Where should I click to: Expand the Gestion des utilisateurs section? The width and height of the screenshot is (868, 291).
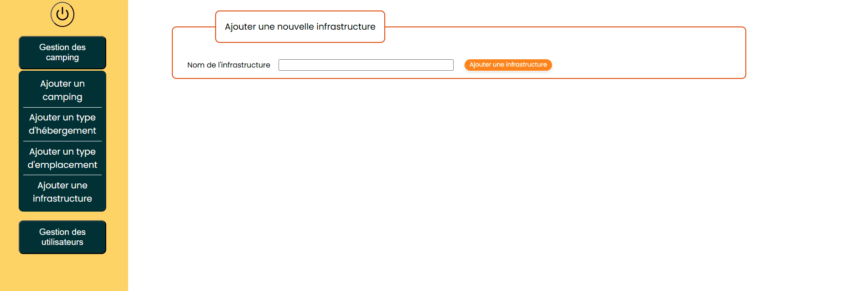tap(62, 237)
